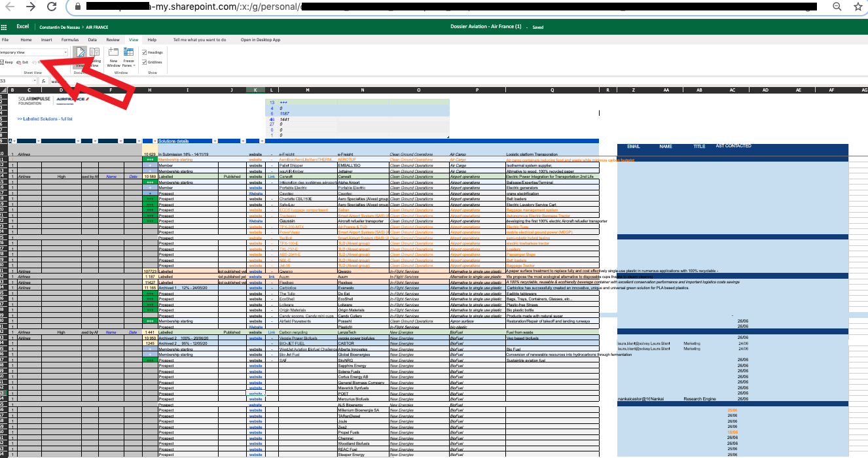Screen dimensions: 868x458
Task: Select column P header
Action: click(x=477, y=90)
